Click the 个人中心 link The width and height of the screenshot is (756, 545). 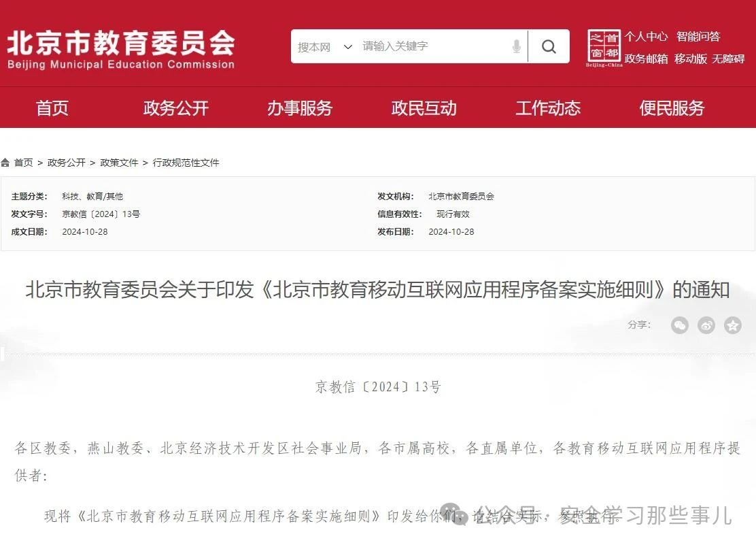pyautogui.click(x=646, y=37)
